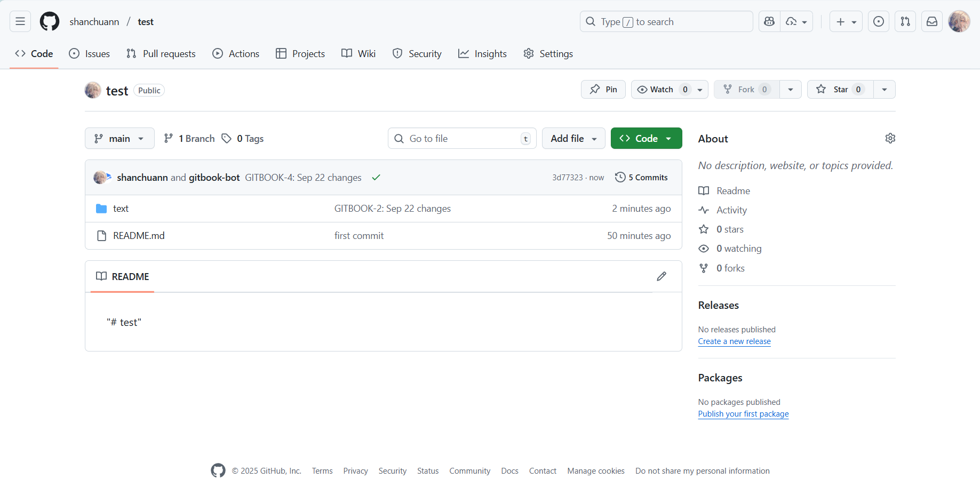Open the Docs footer link
This screenshot has height=487, width=980.
point(509,471)
